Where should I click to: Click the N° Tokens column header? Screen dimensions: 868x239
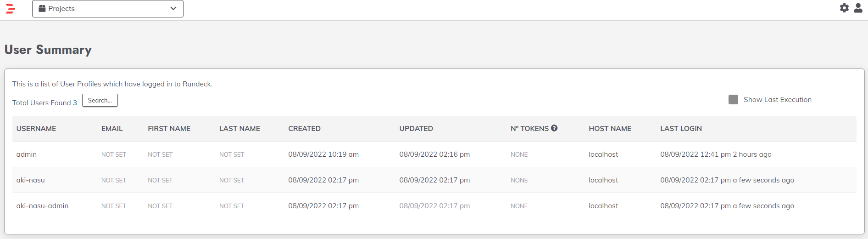(x=529, y=129)
